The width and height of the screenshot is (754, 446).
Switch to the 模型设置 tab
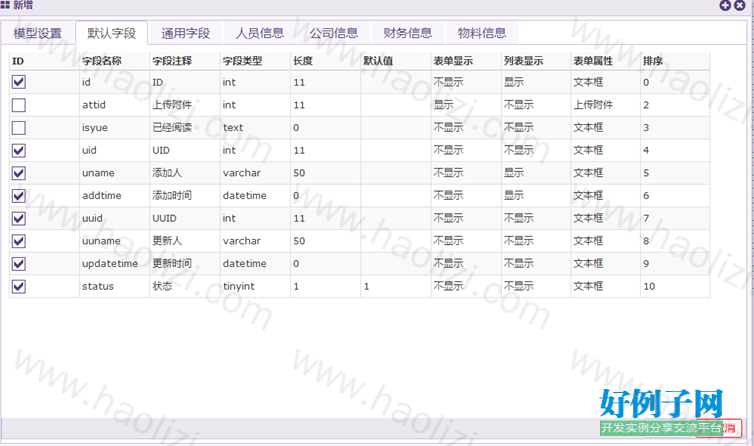tap(38, 33)
